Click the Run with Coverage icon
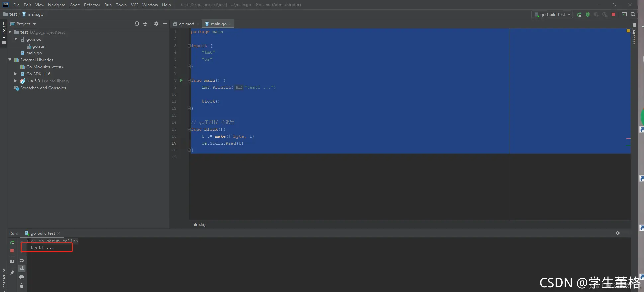This screenshot has width=644, height=292. coord(596,14)
